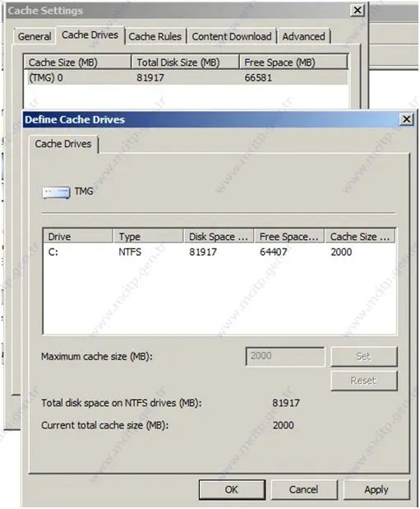Select the Cache Drives tab in Define dialog
The image size is (420, 509).
63,144
